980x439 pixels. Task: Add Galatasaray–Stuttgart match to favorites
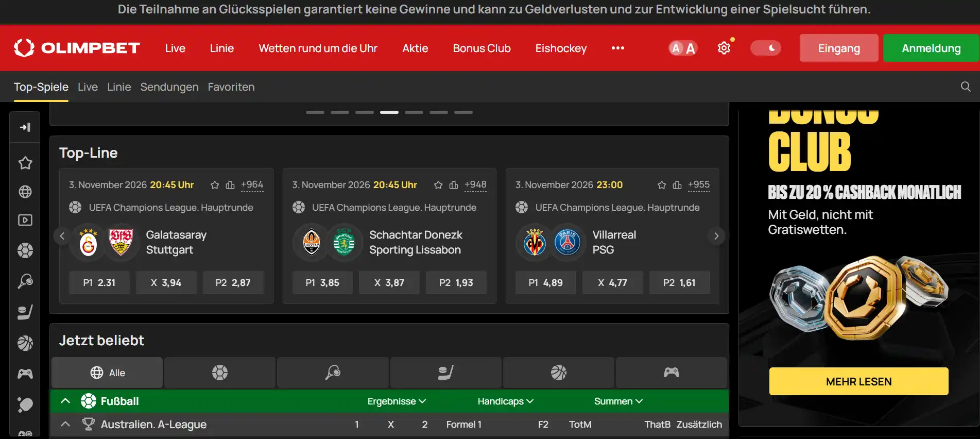pyautogui.click(x=215, y=185)
